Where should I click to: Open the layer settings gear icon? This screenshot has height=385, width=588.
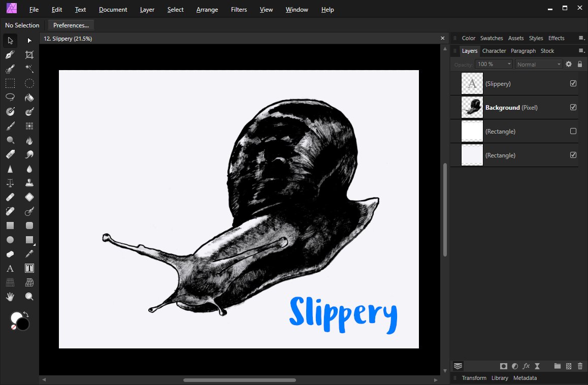[569, 64]
